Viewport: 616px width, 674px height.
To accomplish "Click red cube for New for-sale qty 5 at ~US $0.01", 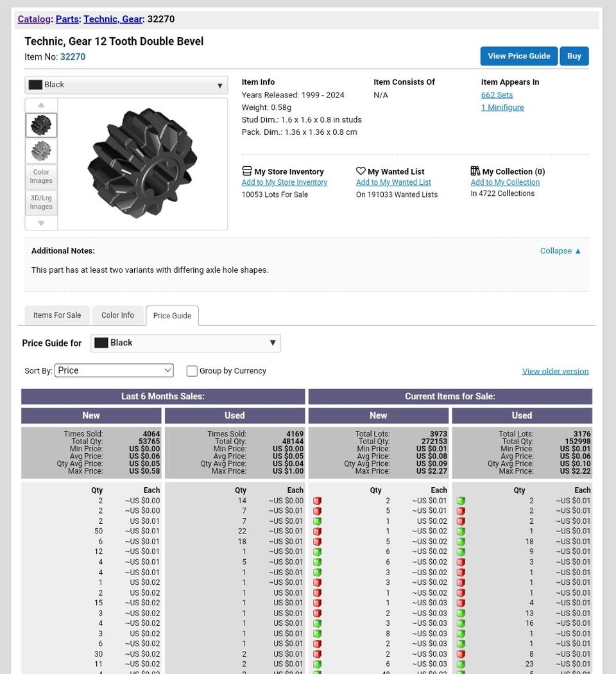I will click(x=317, y=511).
